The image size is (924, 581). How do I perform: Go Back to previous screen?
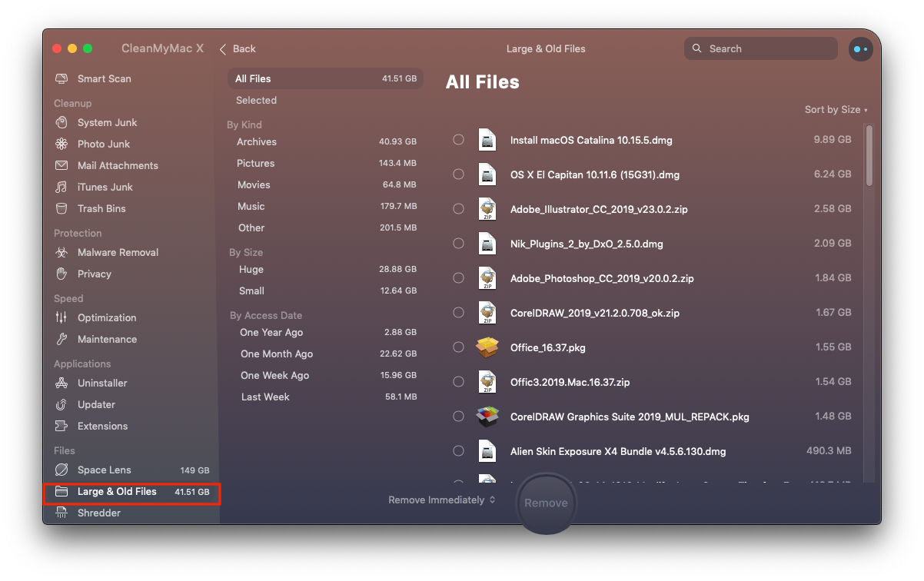pyautogui.click(x=238, y=49)
